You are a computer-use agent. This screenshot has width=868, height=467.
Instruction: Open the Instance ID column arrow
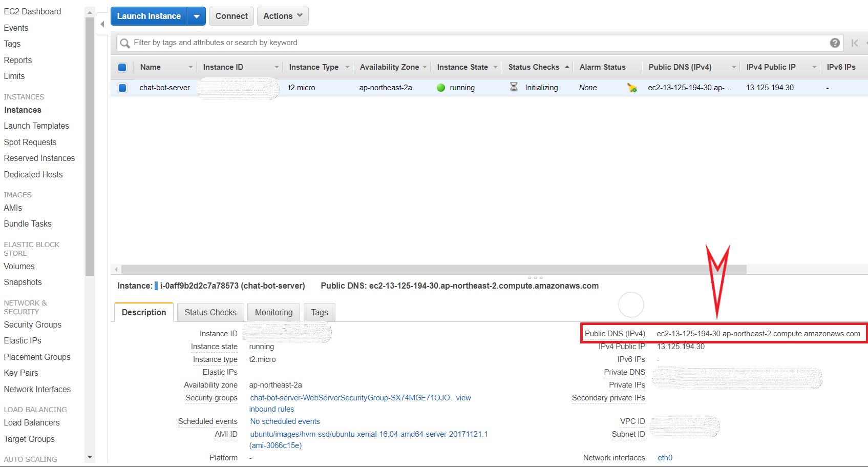[277, 67]
